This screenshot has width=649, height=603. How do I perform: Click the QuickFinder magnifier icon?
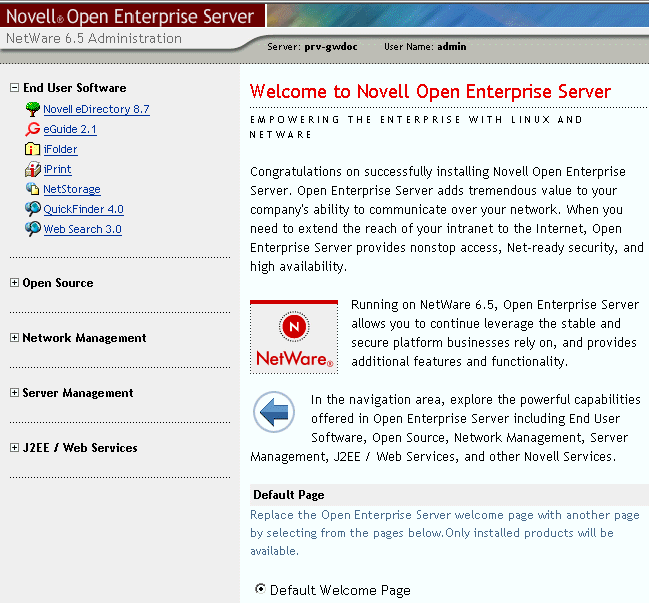[33, 209]
